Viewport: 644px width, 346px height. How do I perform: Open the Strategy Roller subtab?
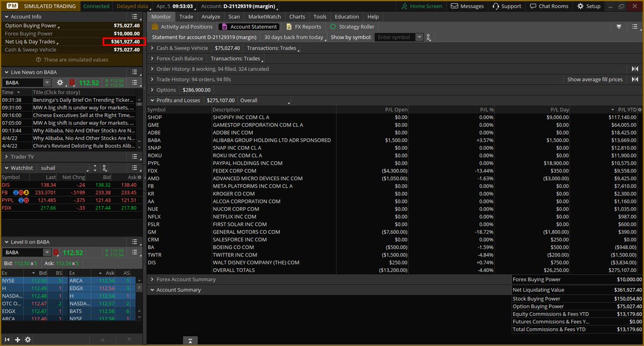point(352,26)
